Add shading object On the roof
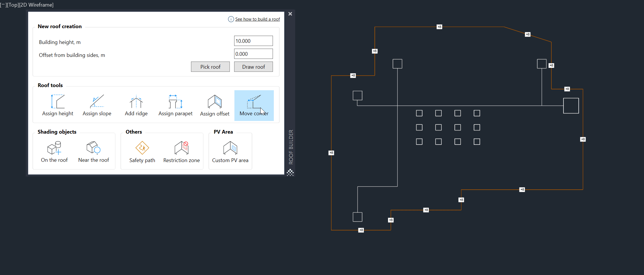This screenshot has width=644, height=275. (x=54, y=152)
